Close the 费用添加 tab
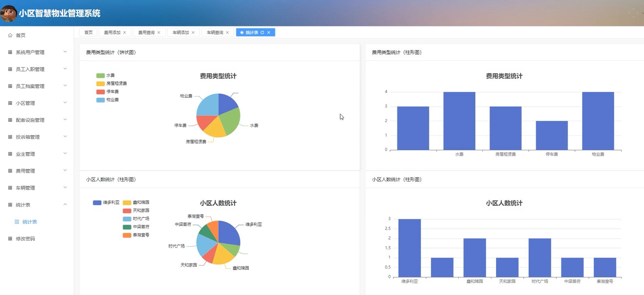644x295 pixels. (125, 32)
